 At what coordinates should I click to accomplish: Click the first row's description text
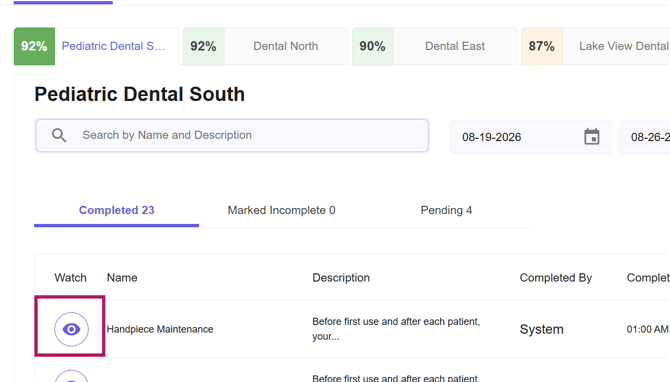pos(396,329)
